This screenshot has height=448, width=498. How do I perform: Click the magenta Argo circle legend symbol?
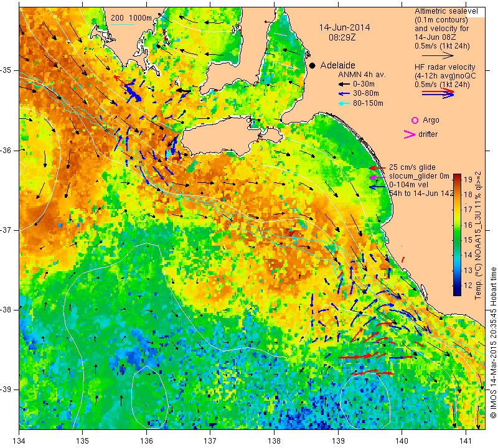(x=415, y=120)
